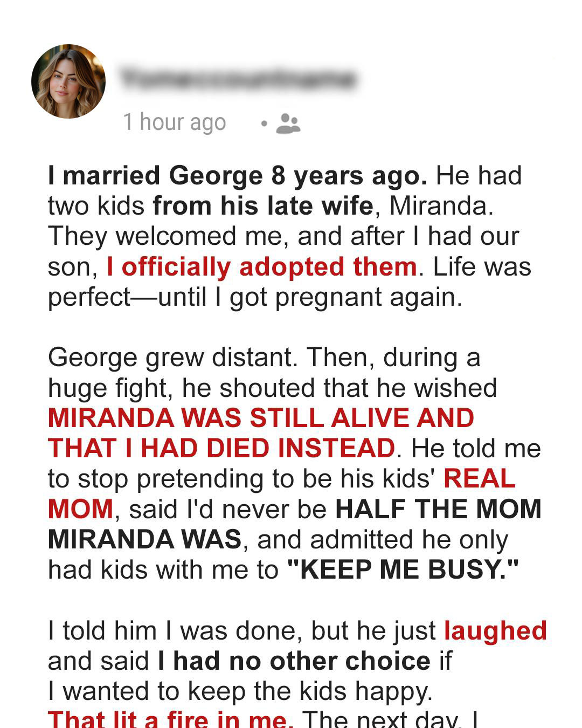This screenshot has height=728, width=582.
Task: Click red text 'That lit a fire in me.'
Action: [x=170, y=718]
